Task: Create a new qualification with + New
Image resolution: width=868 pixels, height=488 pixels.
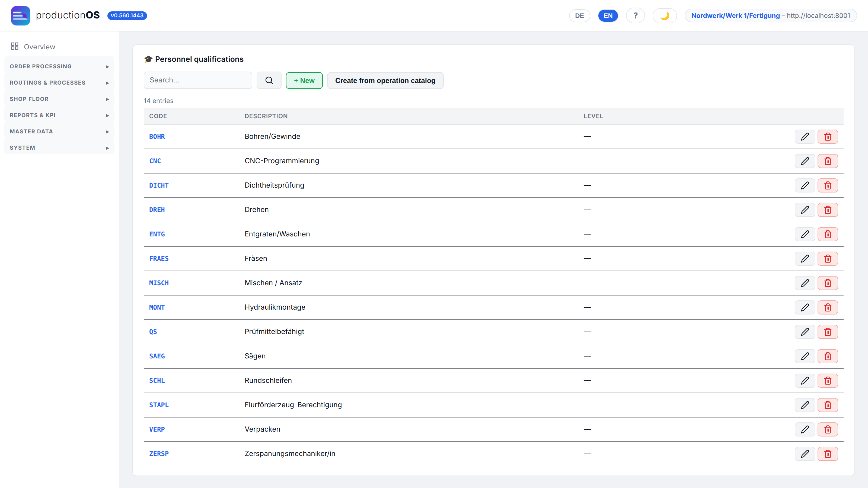Action: click(304, 81)
